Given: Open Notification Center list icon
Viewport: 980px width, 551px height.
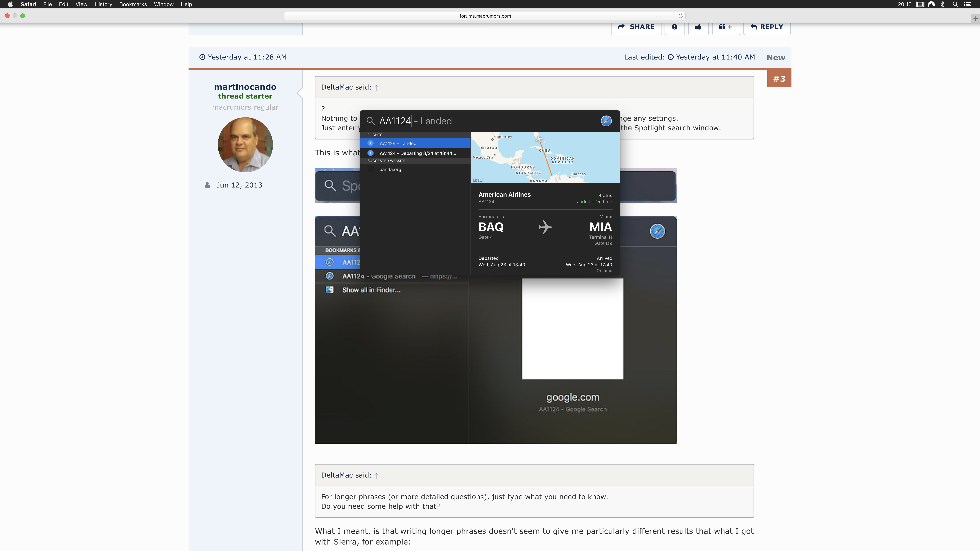Looking at the screenshot, I should (x=968, y=4).
